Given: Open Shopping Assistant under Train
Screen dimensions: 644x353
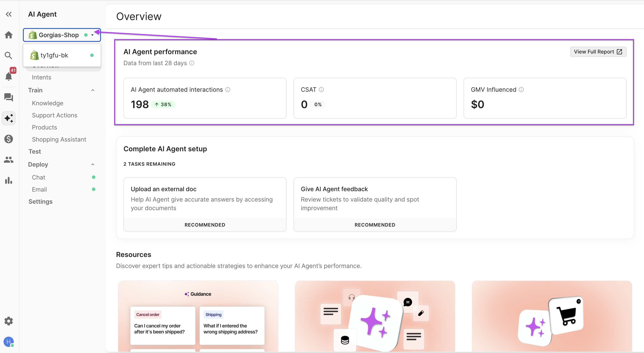Looking at the screenshot, I should point(59,139).
